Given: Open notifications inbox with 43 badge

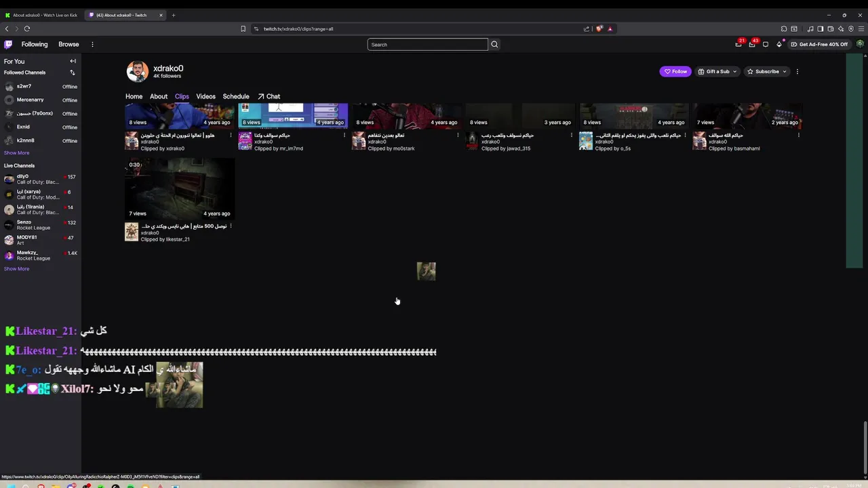Looking at the screenshot, I should tap(752, 44).
